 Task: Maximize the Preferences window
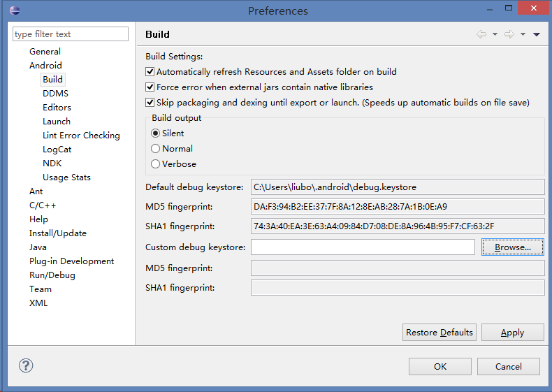[509, 8]
